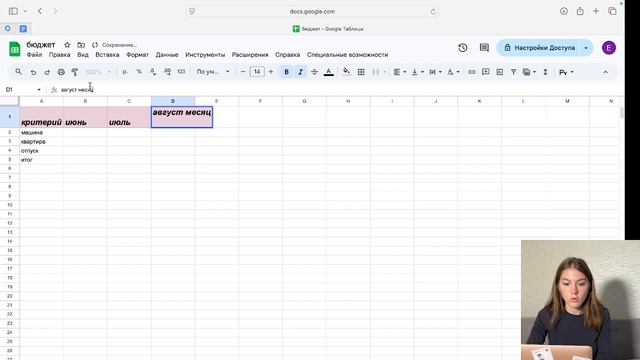Show all comments panel
640x360 pixels.
click(484, 48)
